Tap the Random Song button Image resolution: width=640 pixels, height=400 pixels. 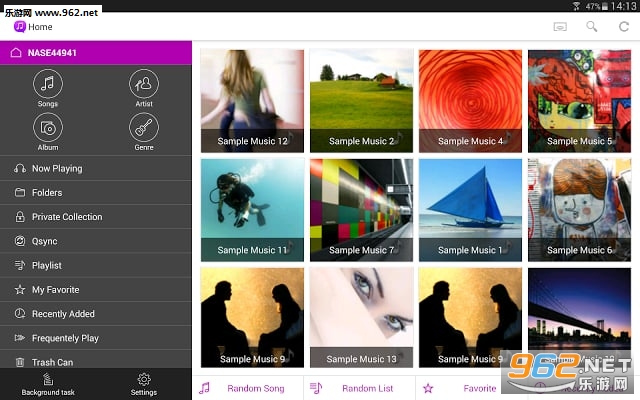pyautogui.click(x=248, y=388)
